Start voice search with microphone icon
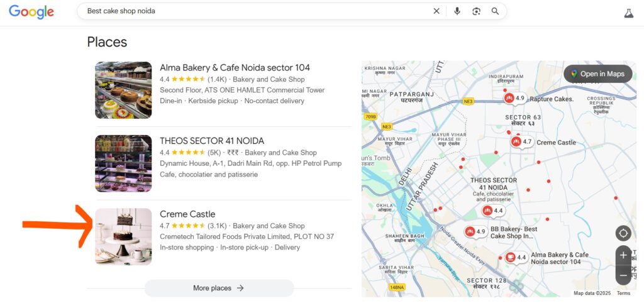The image size is (644, 303). (x=457, y=11)
